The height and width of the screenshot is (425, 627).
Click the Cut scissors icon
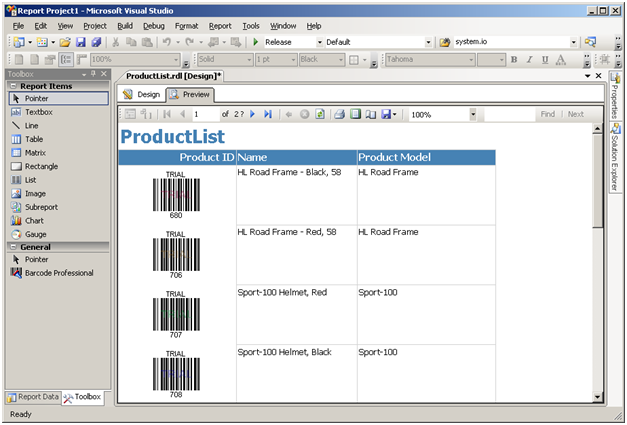click(116, 42)
